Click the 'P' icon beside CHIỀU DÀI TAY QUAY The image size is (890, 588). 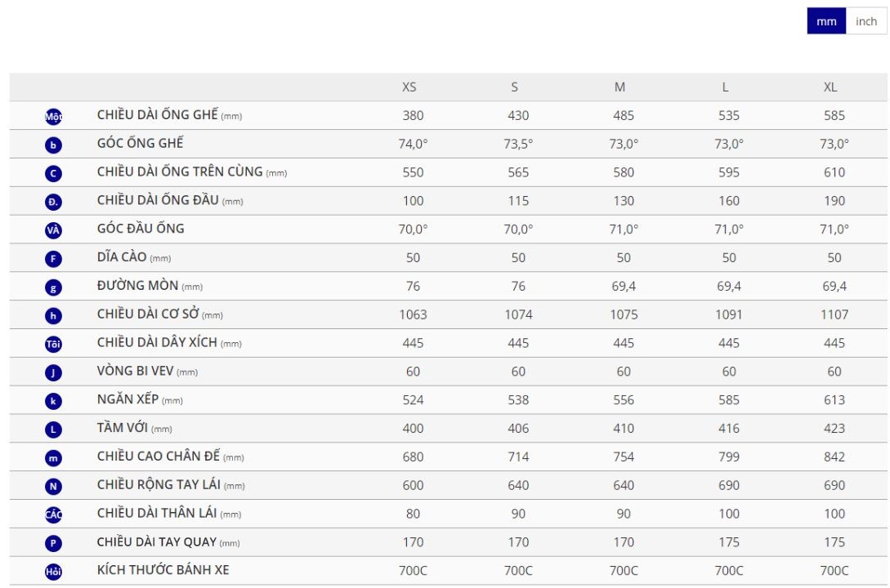(53, 543)
